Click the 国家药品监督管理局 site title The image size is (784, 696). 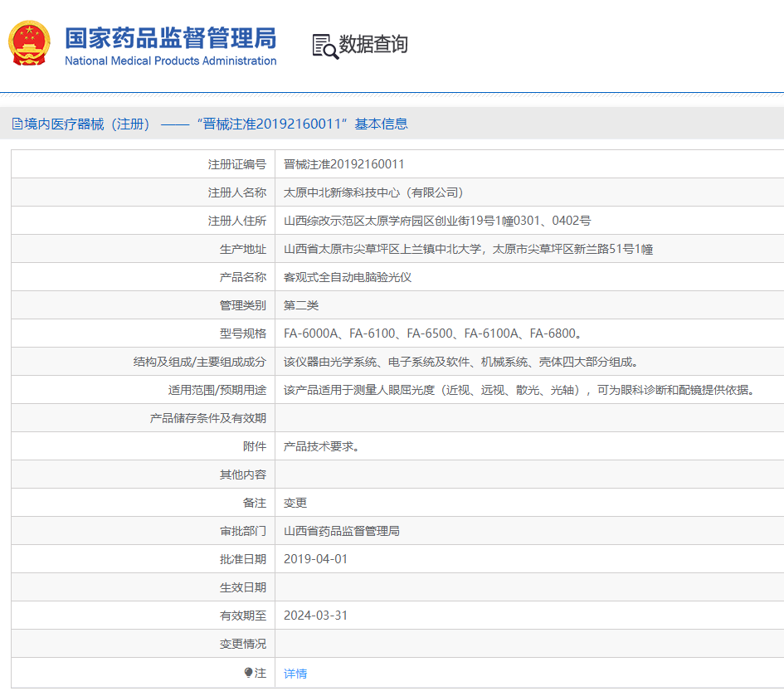coord(171,38)
